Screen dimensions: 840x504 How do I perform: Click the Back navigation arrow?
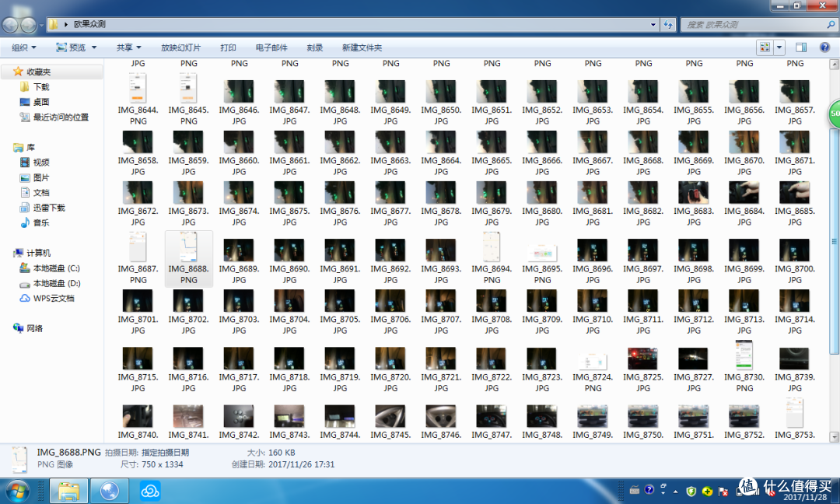click(x=11, y=25)
